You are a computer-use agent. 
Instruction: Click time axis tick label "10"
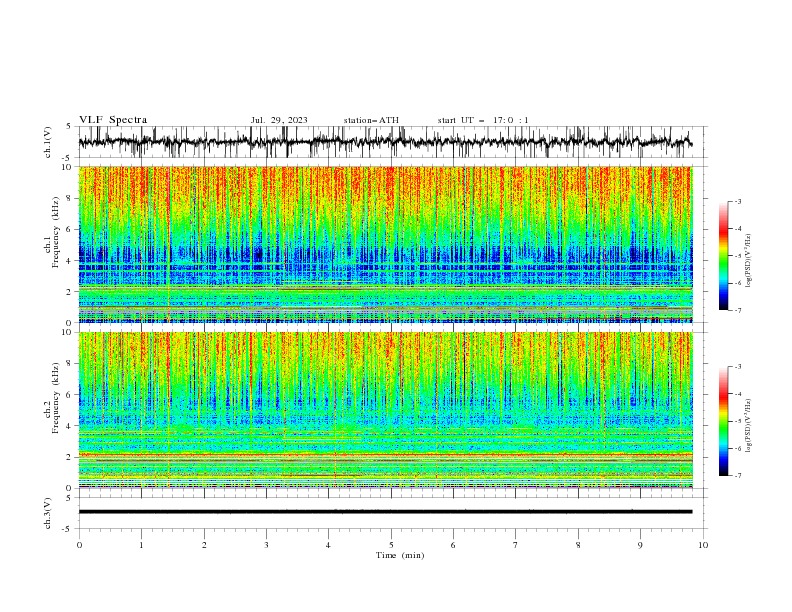point(703,545)
